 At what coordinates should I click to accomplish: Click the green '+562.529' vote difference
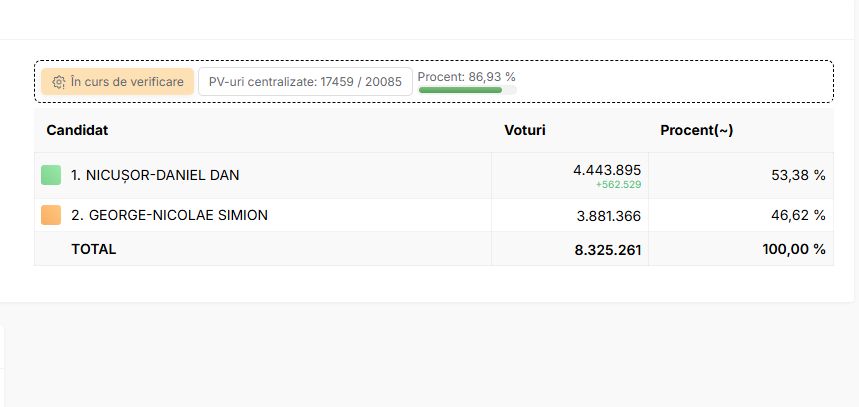(x=618, y=185)
